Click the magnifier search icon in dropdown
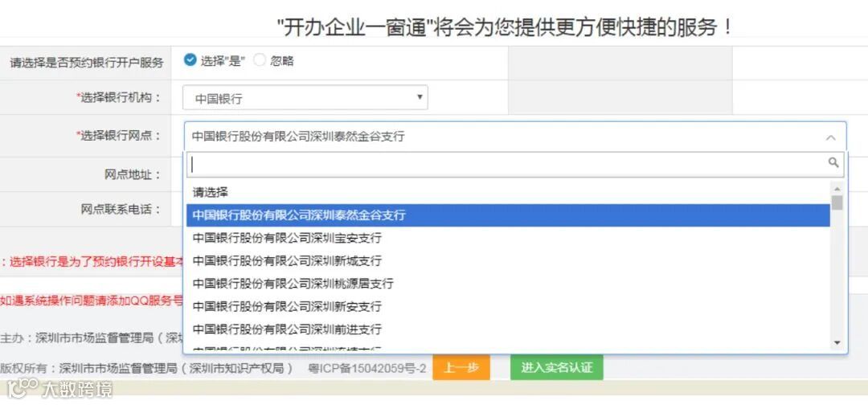 coord(833,162)
